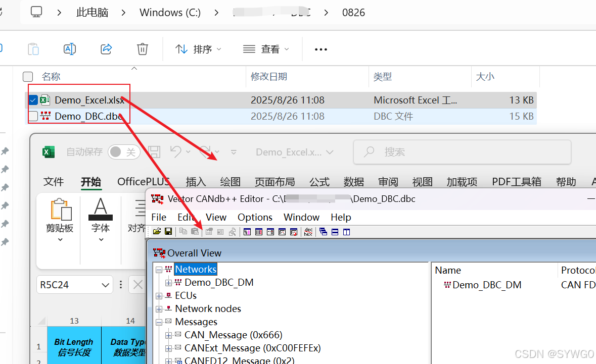Click the 剪贴板 paste icon in Excel ribbon

click(61, 209)
